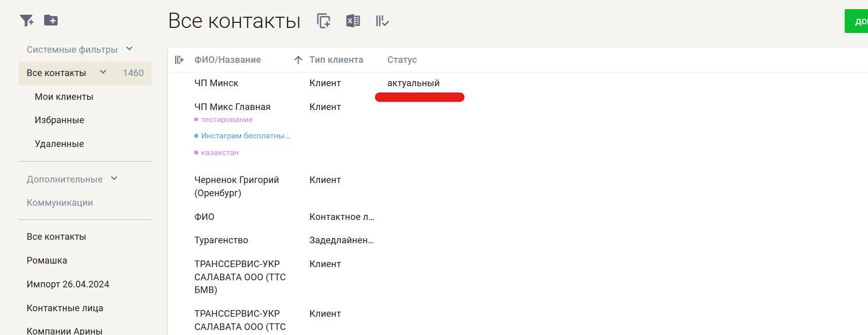Click the red status bar under актуальный
The image size is (868, 335).
click(419, 97)
